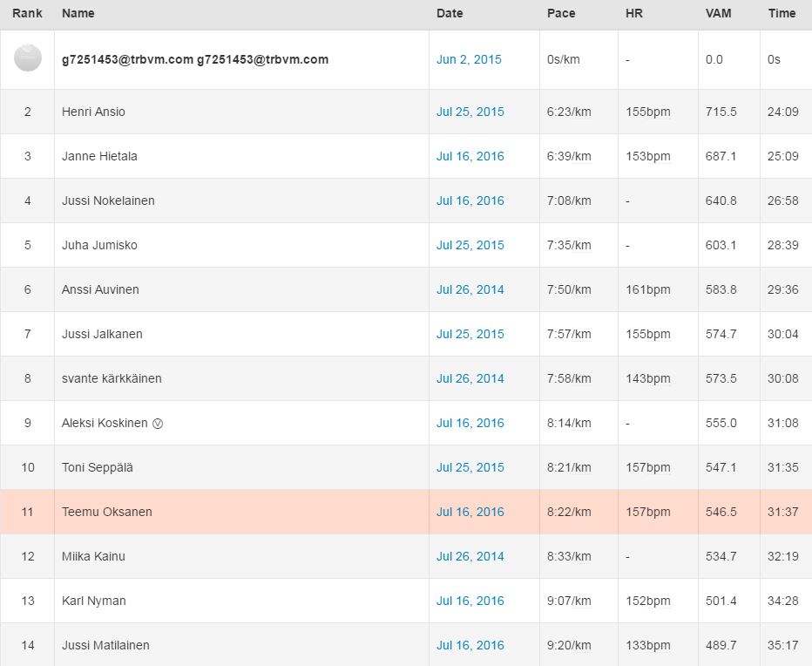Click the name Jussi Nokelainen

[108, 201]
